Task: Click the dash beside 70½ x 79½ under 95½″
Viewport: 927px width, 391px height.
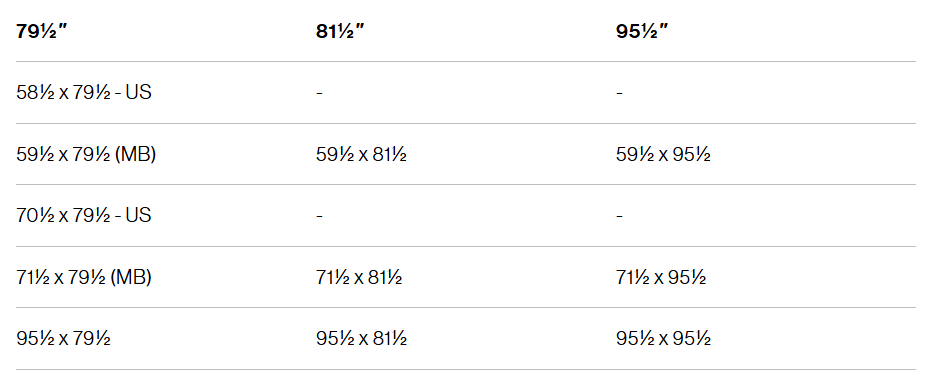Action: 619,216
